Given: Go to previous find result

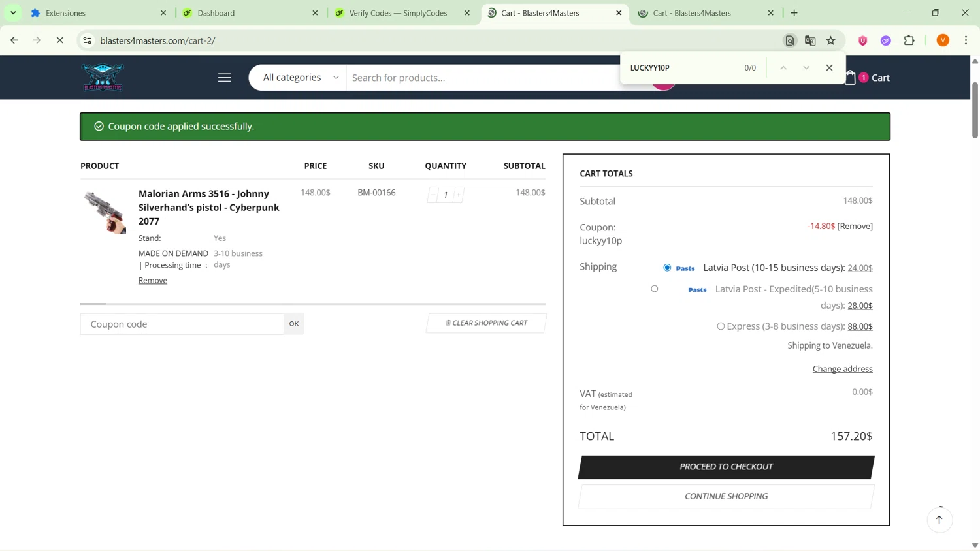Looking at the screenshot, I should tap(783, 68).
